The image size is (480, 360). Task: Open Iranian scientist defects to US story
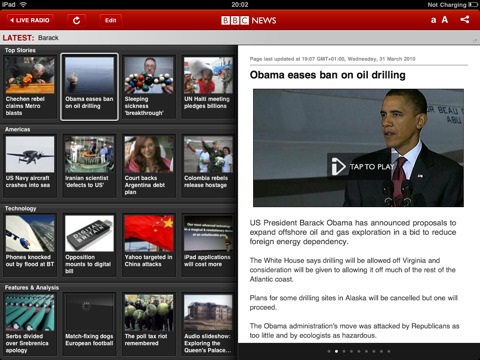point(89,166)
